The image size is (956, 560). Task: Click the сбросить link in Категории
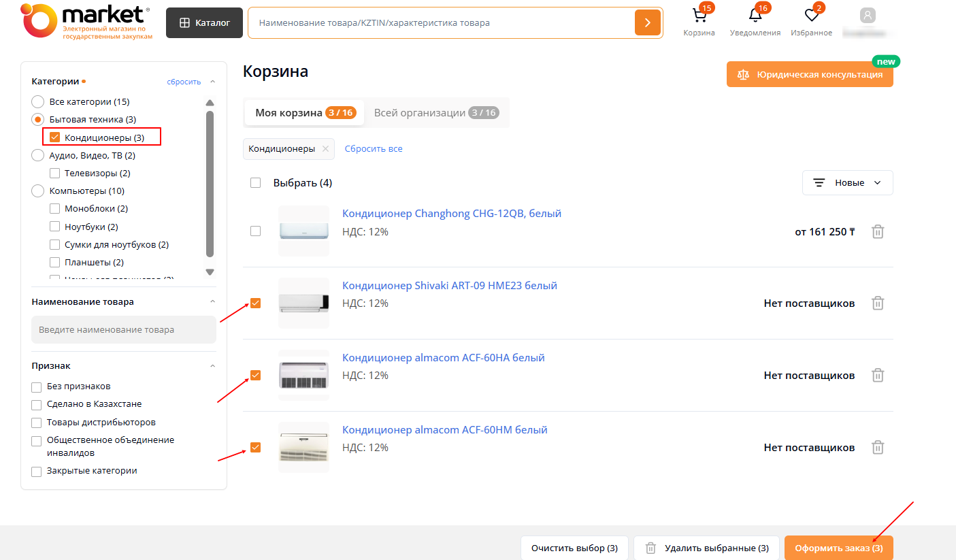click(x=184, y=82)
